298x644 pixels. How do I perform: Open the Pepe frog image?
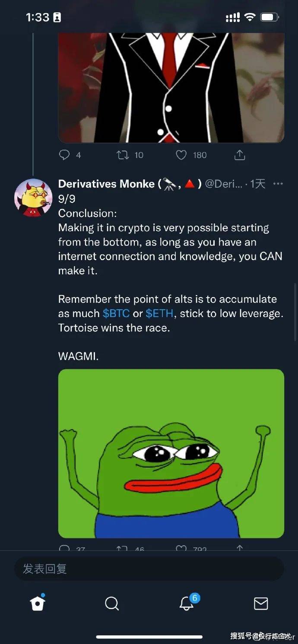[x=171, y=453]
